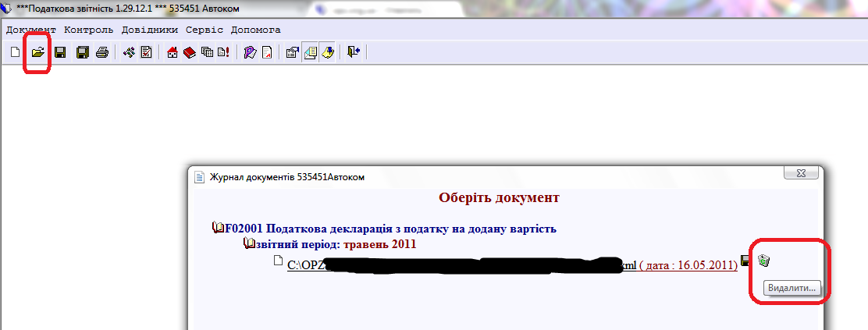The image size is (868, 330).
Task: Click the exit door icon in the toolbar
Action: (x=353, y=52)
